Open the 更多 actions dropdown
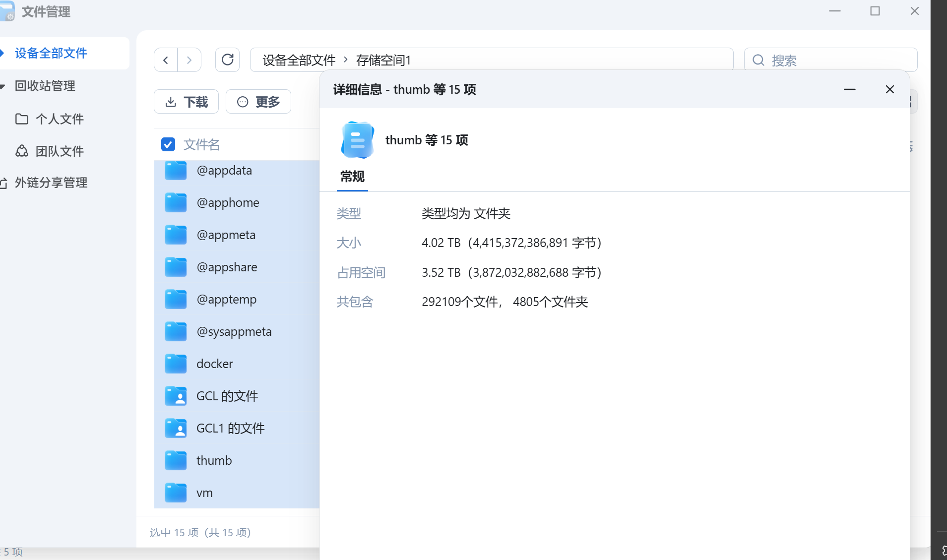947x560 pixels. pyautogui.click(x=258, y=101)
